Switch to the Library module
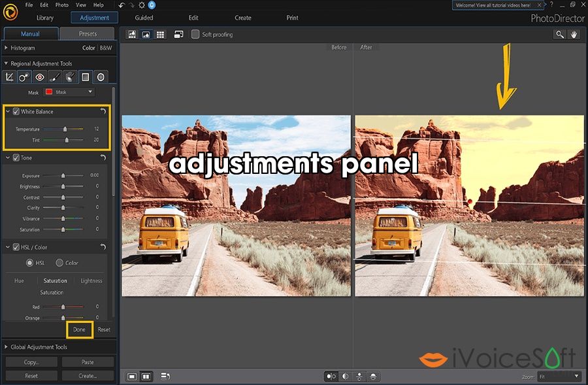 pos(45,18)
